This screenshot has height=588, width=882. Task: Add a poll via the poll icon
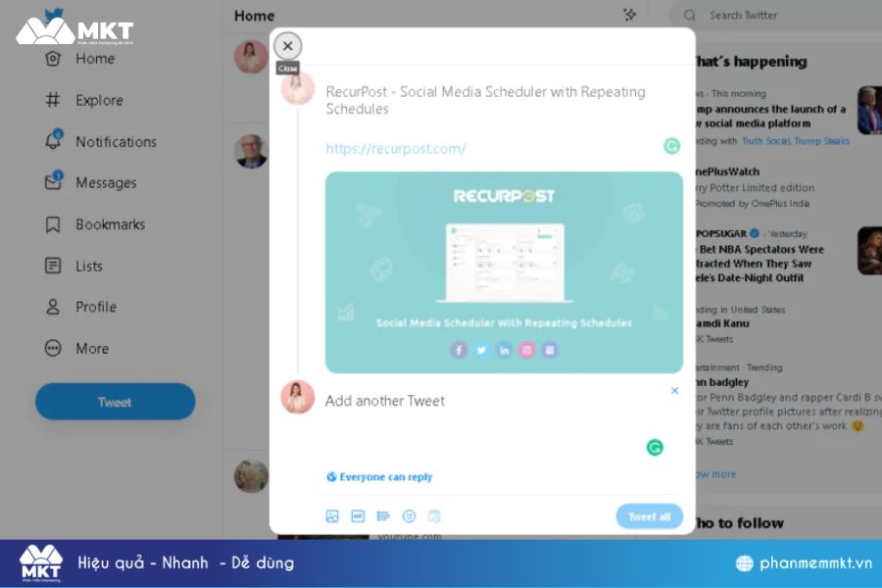coord(383,516)
